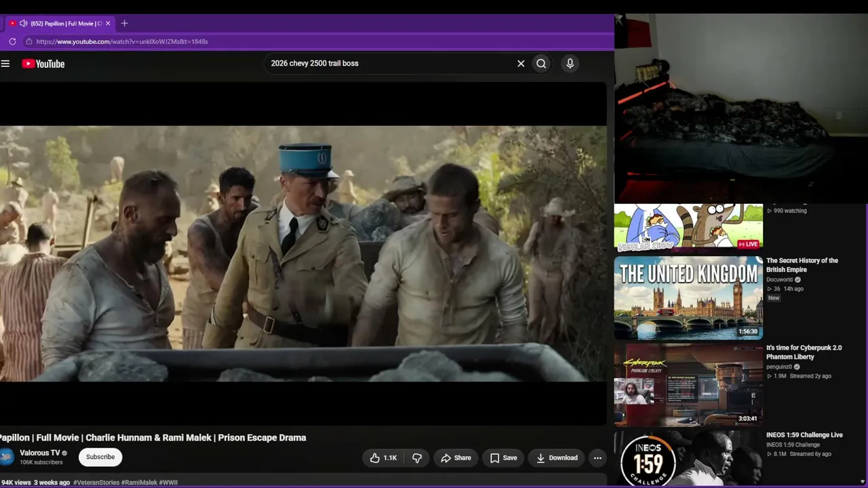
Task: Open a new browser tab
Action: 124,23
